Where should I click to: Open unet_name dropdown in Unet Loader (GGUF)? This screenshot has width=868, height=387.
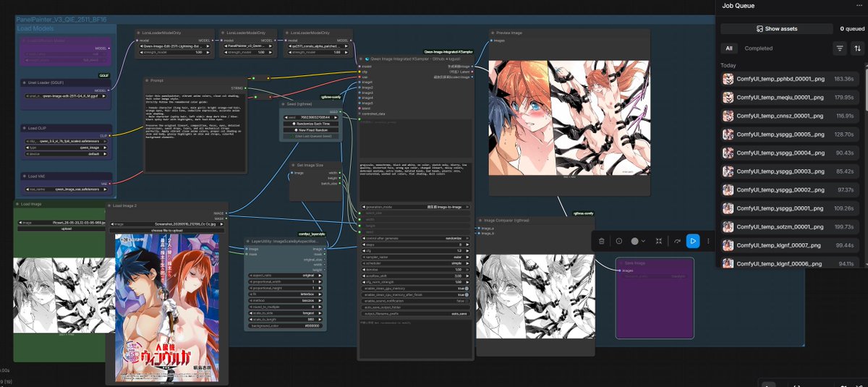[65, 95]
